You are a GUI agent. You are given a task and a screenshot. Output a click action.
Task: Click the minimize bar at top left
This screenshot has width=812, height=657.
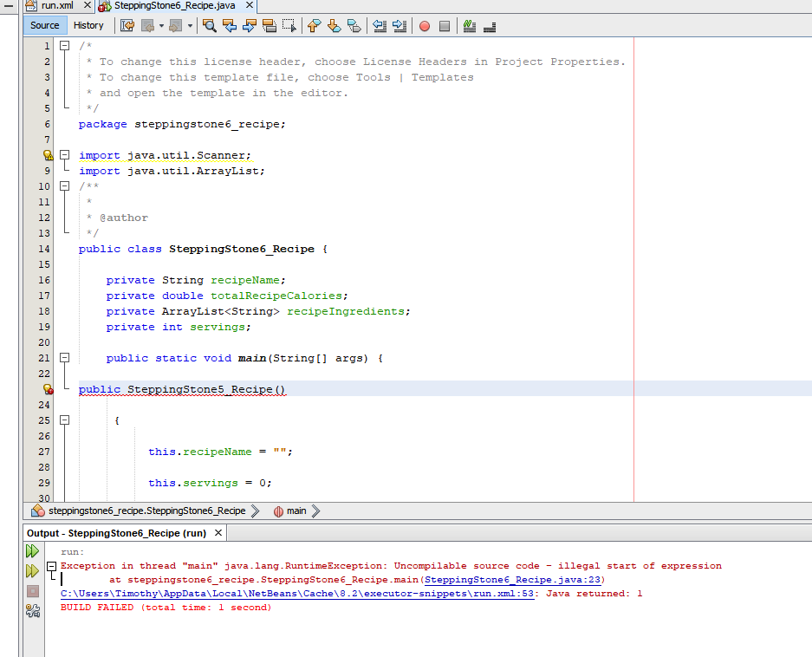point(9,6)
